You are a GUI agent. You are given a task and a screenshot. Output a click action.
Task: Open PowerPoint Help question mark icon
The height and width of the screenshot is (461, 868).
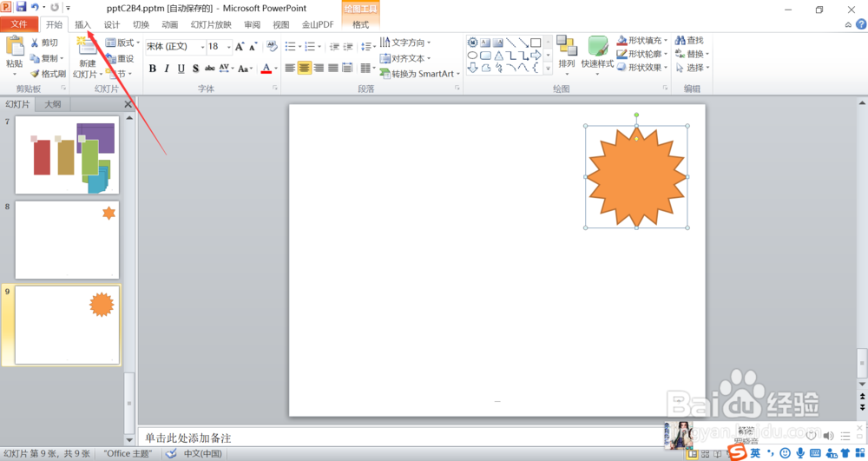[861, 24]
